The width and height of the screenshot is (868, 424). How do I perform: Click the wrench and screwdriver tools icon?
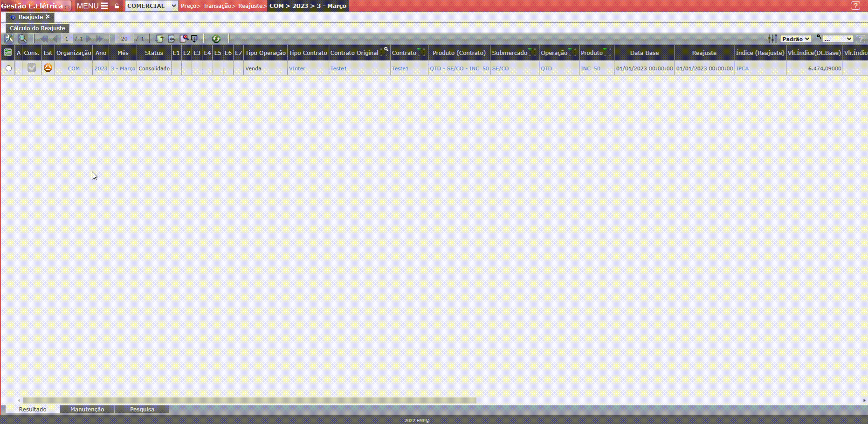9,39
